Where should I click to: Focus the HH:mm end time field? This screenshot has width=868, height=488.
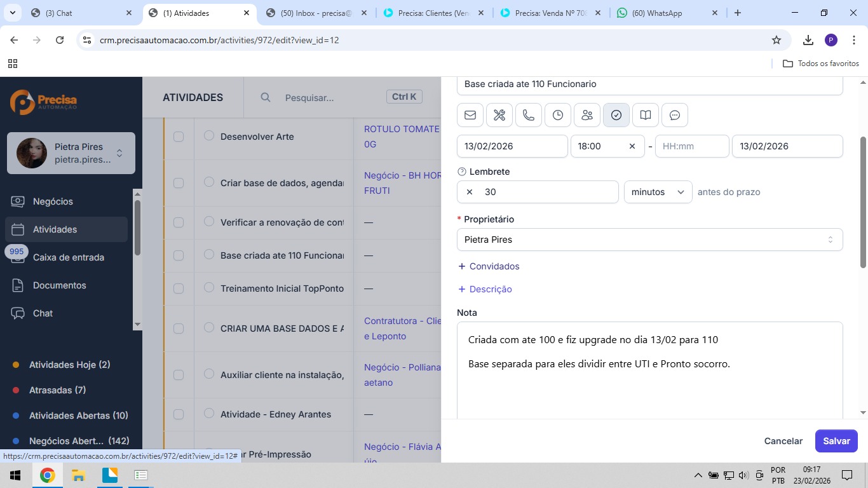691,146
